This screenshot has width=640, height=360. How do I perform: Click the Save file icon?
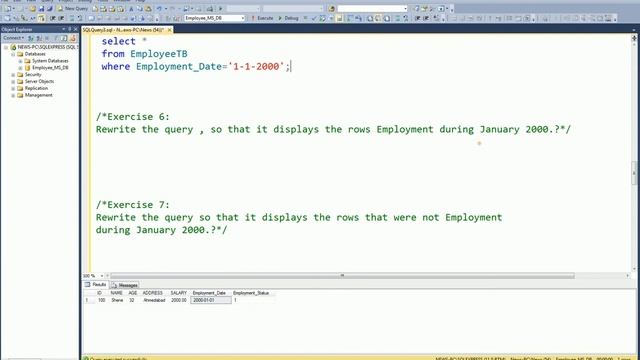[41, 9]
